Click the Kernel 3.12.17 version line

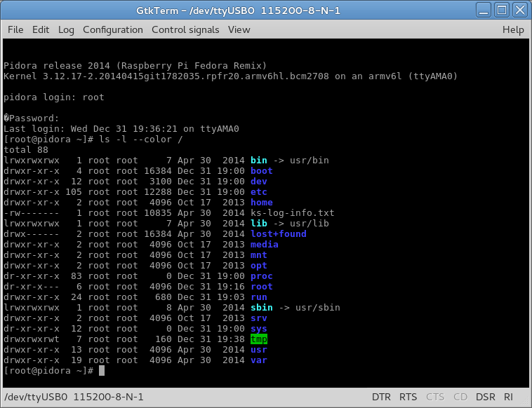(230, 76)
